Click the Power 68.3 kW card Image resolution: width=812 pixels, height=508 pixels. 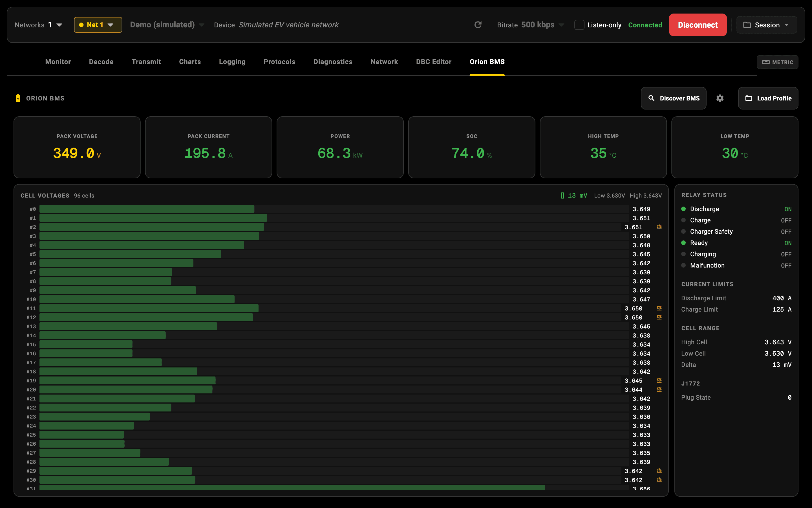point(340,147)
